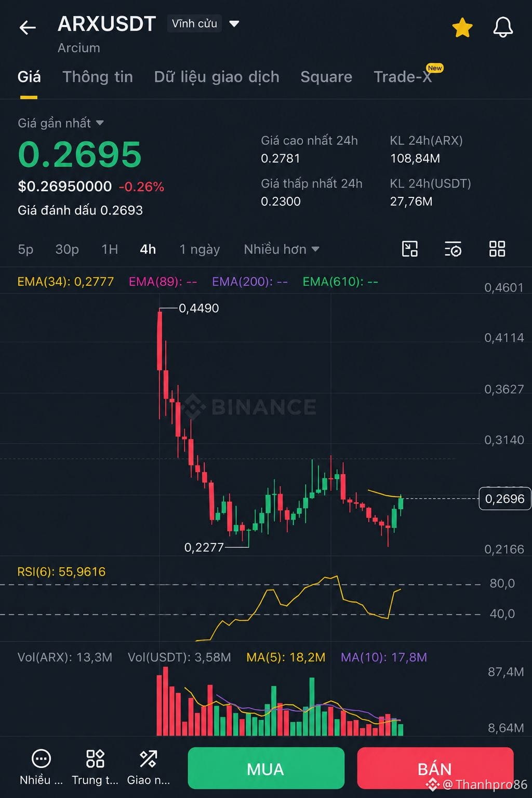Select the 30p timeframe
This screenshot has width=532, height=798.
67,249
